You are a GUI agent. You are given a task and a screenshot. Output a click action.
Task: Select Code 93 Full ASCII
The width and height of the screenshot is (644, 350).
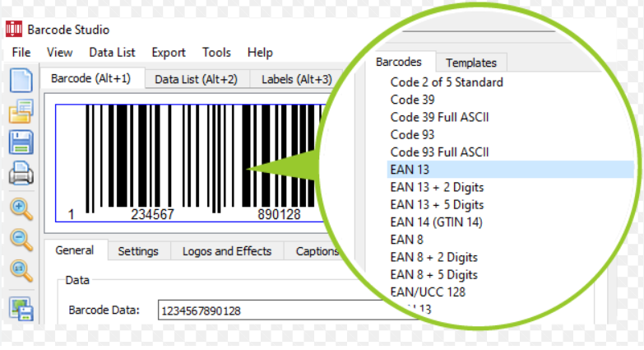439,152
